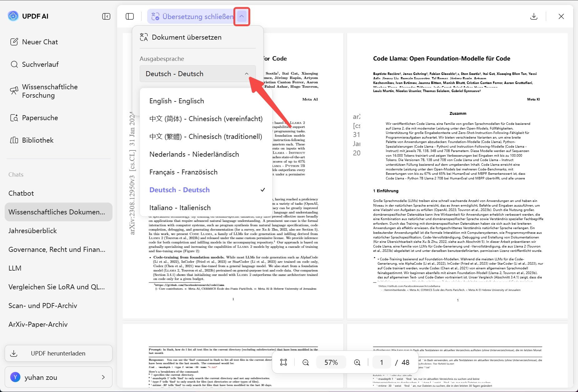The height and width of the screenshot is (392, 578).
Task: Click the 48 total pages count
Action: click(406, 362)
